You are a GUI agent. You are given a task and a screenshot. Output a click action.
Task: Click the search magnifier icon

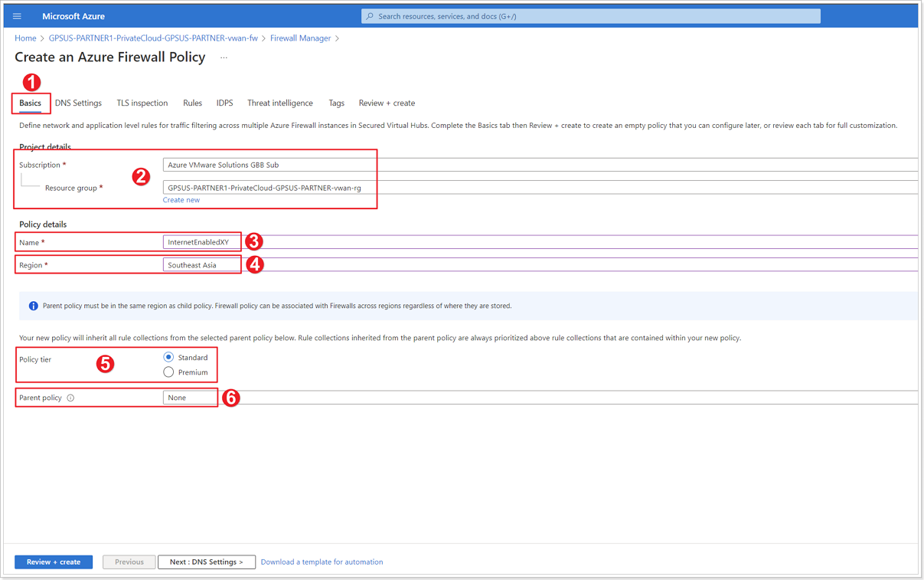click(x=371, y=16)
